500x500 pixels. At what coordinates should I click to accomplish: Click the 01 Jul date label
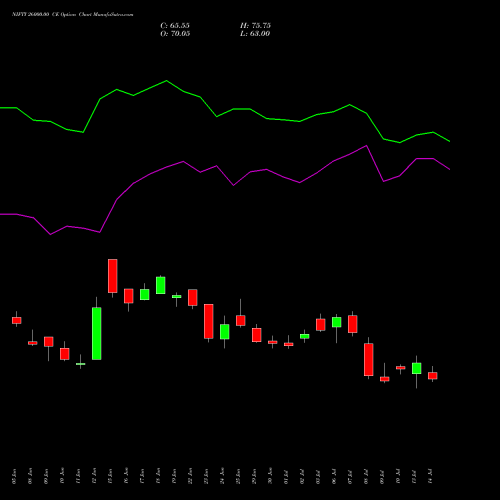286,476
